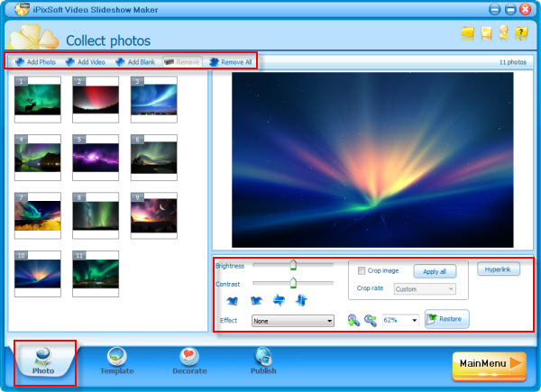Select photo thumbnail 11
Image resolution: width=541 pixels, height=392 pixels.
(96, 274)
